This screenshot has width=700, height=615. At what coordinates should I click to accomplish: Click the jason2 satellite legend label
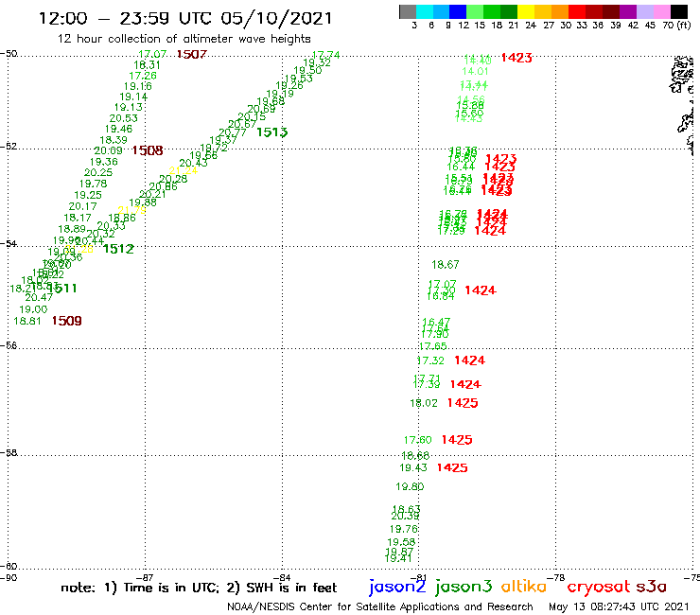click(x=397, y=587)
